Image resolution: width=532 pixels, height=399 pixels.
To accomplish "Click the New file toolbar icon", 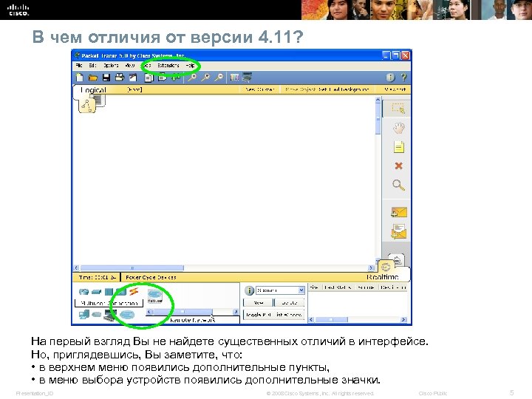I will 79,78.
